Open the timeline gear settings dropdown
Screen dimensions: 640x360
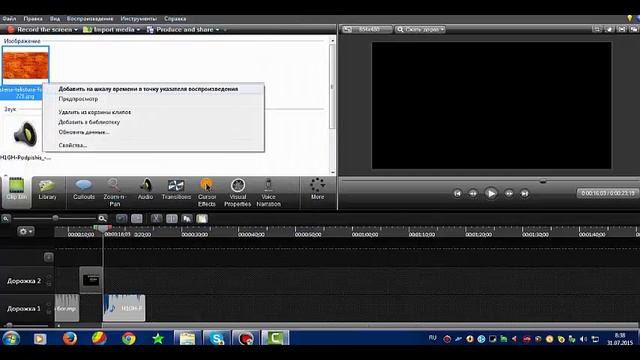click(25, 231)
